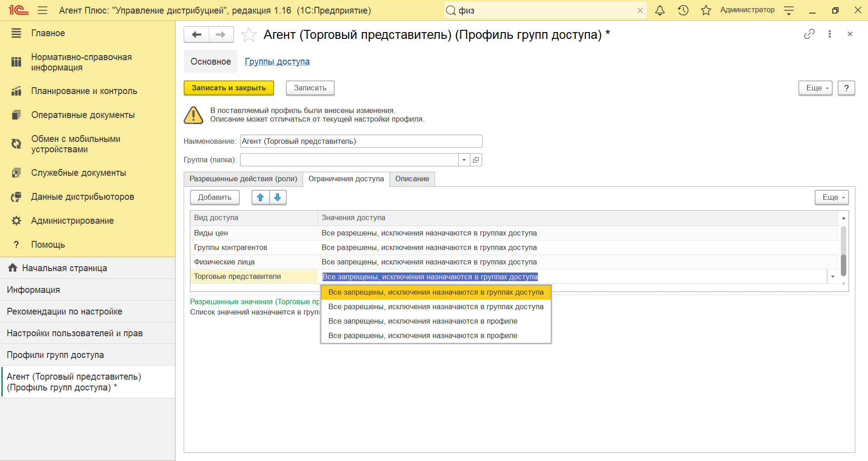
Task: Open favorites star in title bar
Action: point(706,10)
